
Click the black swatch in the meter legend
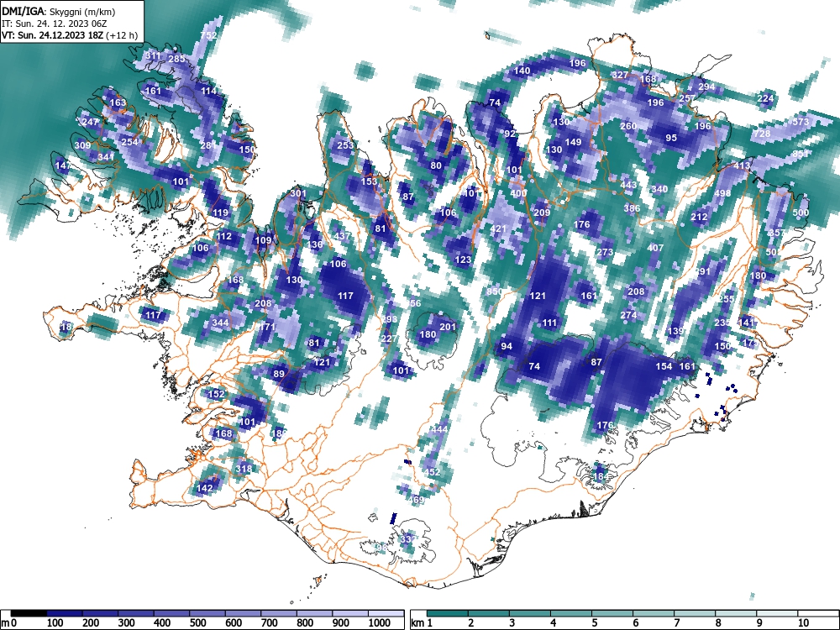[x=29, y=613]
